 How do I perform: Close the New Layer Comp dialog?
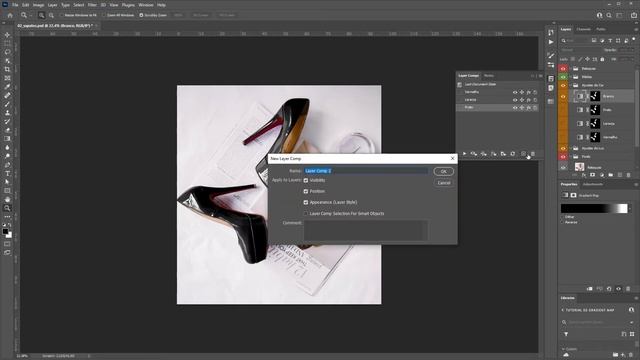point(452,158)
